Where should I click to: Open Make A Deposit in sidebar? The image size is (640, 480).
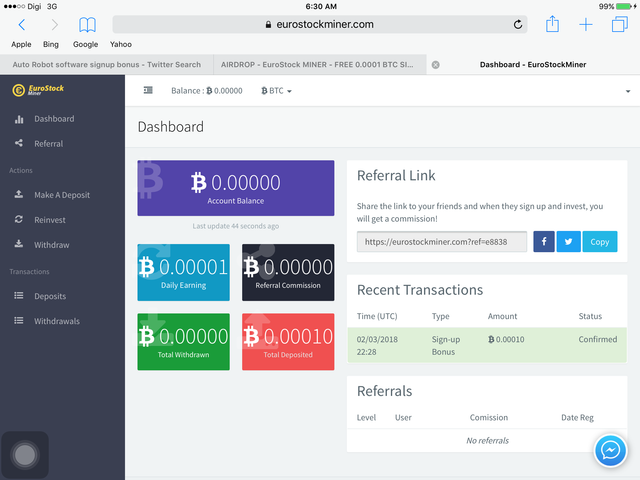point(62,195)
